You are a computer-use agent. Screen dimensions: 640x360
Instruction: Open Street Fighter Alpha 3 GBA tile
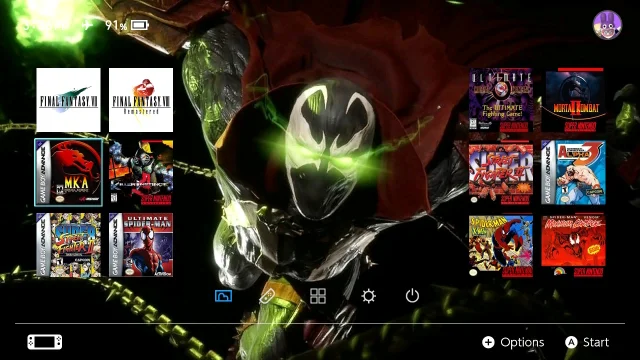[x=573, y=172]
